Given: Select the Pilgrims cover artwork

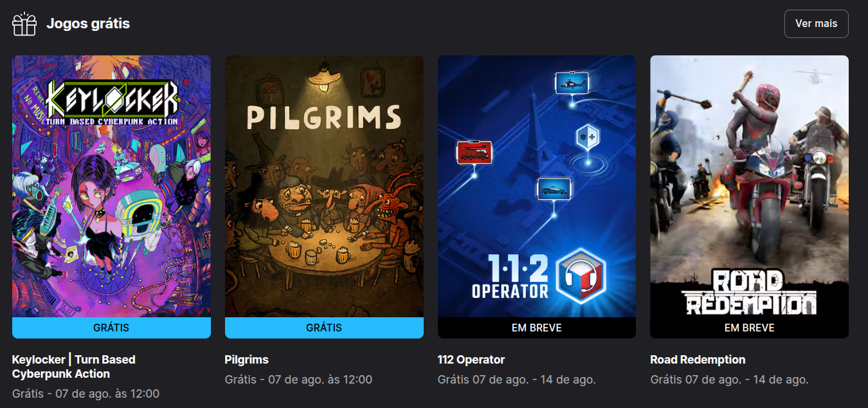Looking at the screenshot, I should (x=324, y=186).
